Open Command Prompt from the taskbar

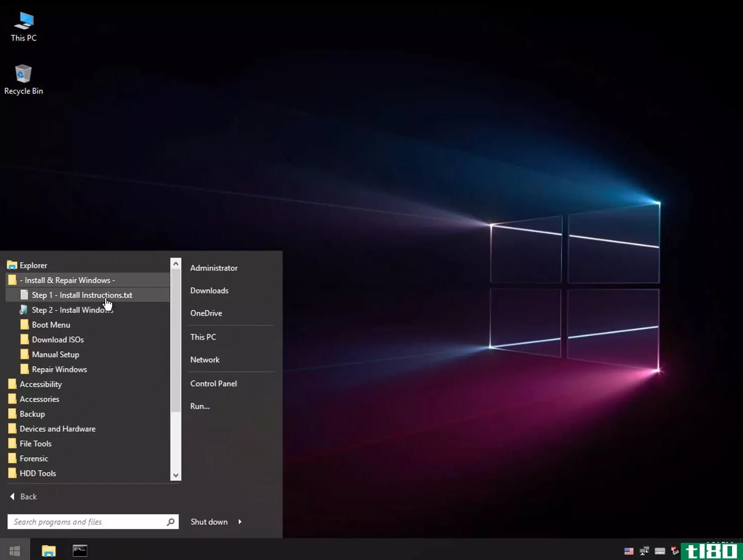[80, 551]
